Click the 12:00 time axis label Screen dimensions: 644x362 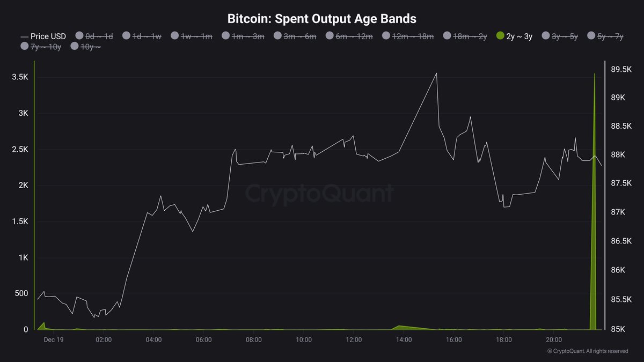[x=354, y=339]
